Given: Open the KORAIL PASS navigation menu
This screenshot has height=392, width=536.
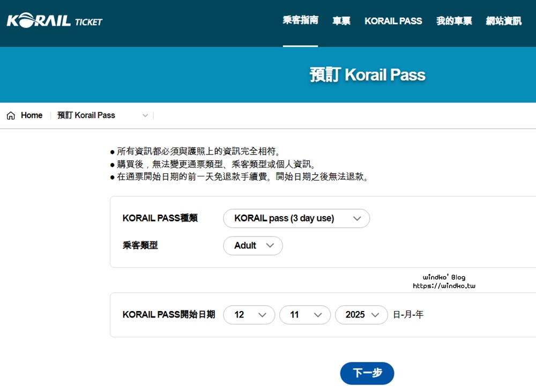Looking at the screenshot, I should point(393,21).
